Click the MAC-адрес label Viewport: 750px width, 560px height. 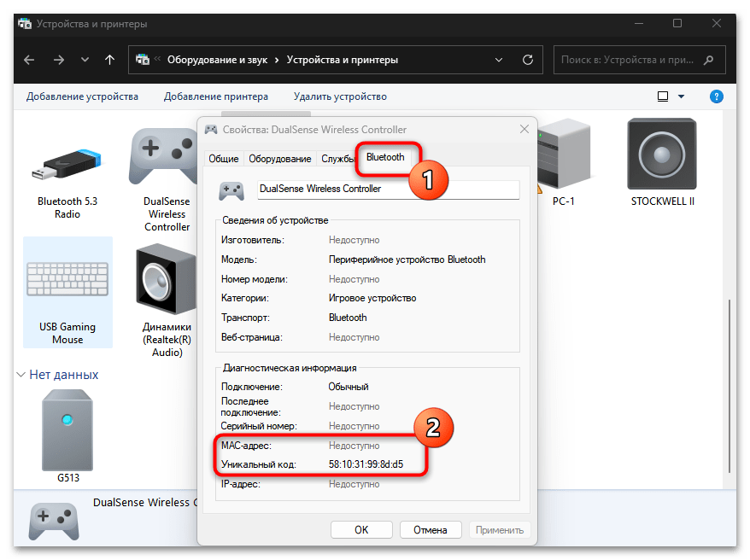coord(246,446)
